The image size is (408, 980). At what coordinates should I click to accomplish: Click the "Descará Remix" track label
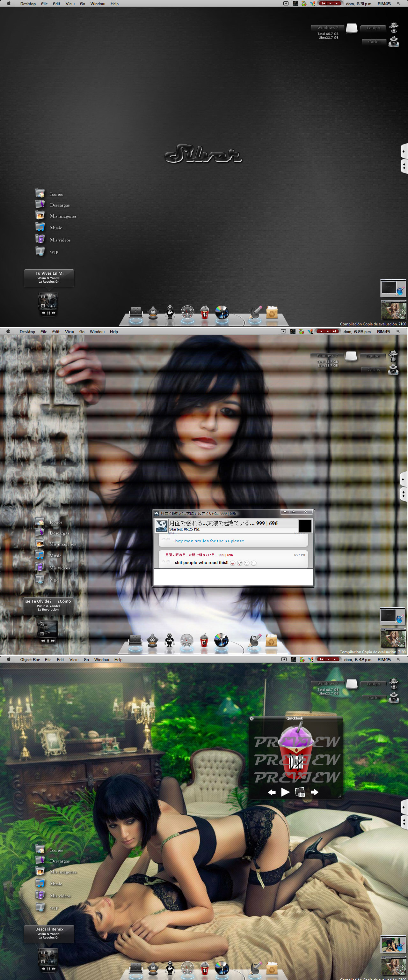(x=49, y=929)
